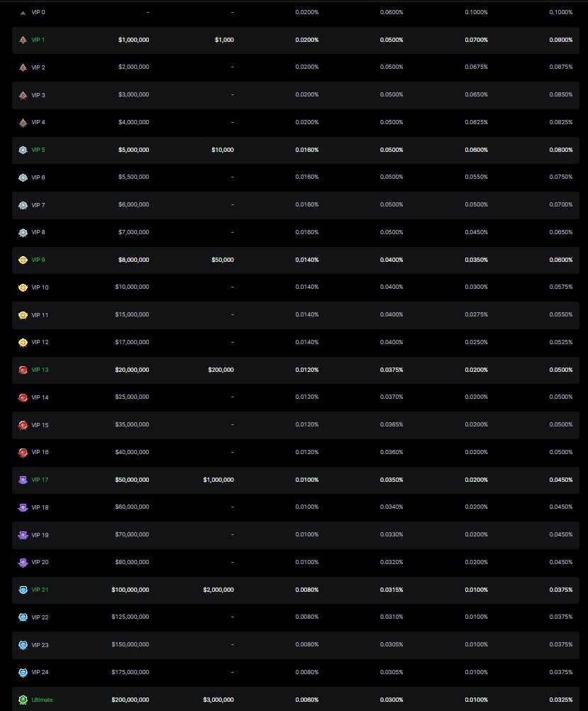
Task: Select the green VIP 17 label
Action: pos(40,480)
